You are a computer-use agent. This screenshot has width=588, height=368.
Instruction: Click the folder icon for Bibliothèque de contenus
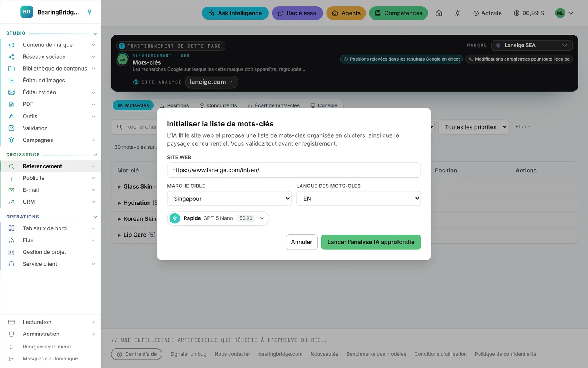tap(11, 69)
